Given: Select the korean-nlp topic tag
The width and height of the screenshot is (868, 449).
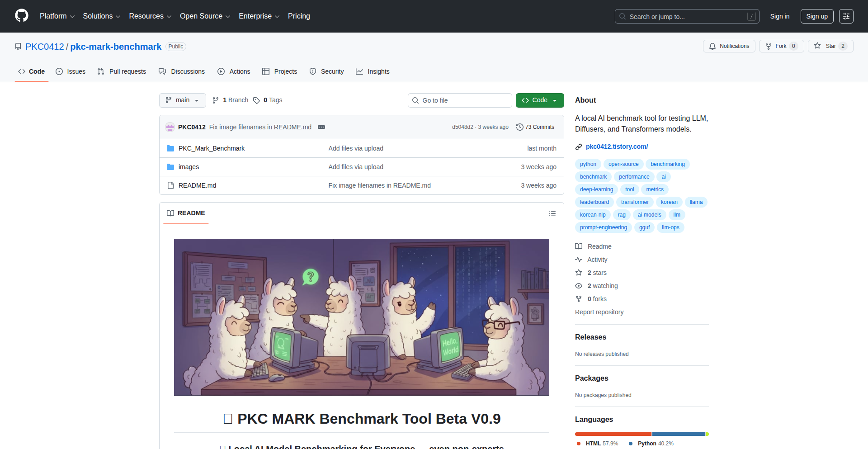Looking at the screenshot, I should [x=593, y=215].
